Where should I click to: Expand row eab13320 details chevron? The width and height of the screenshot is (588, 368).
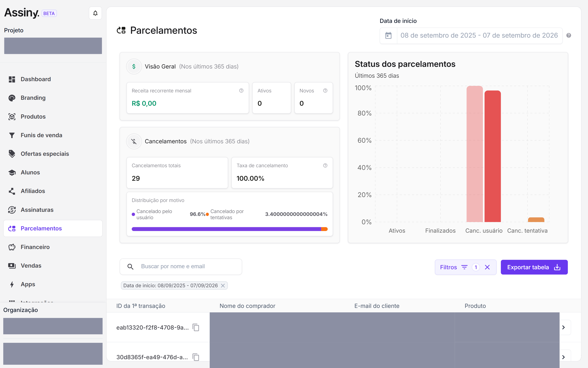[564, 327]
